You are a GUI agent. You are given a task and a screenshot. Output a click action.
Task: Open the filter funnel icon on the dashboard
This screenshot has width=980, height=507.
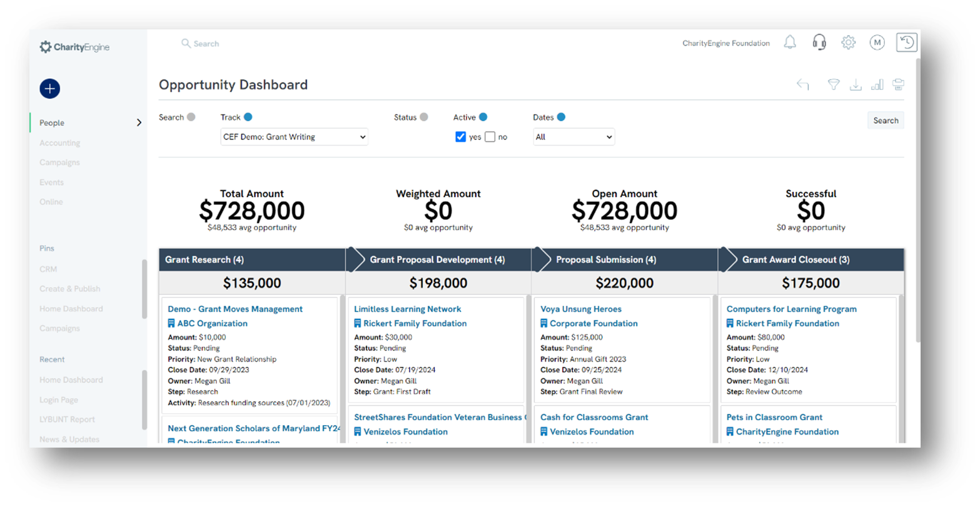pyautogui.click(x=834, y=84)
